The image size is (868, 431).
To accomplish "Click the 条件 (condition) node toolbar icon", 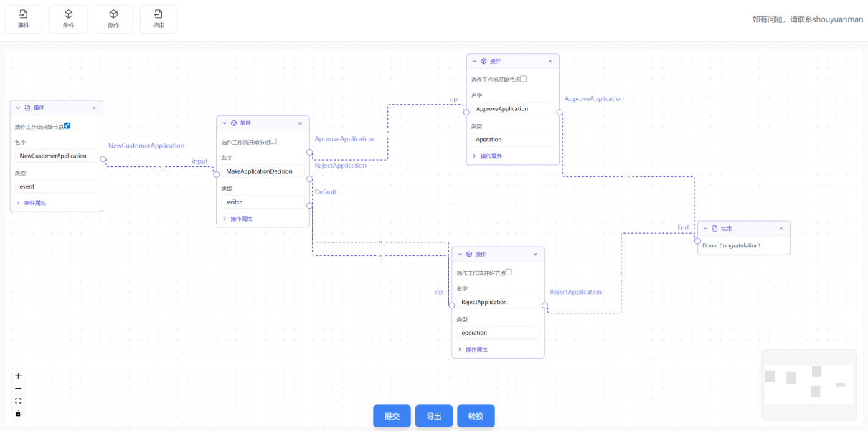I will click(x=69, y=19).
